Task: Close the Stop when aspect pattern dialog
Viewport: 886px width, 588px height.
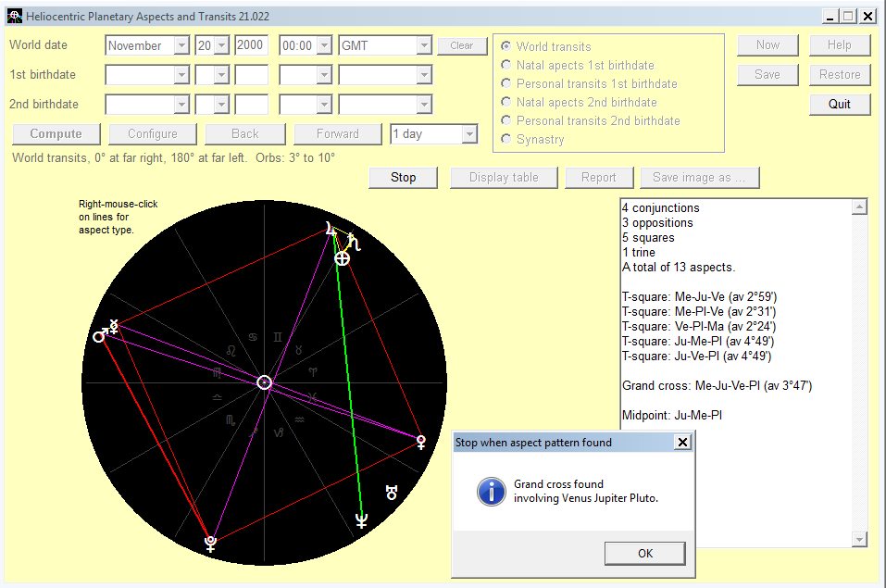Action: pyautogui.click(x=682, y=442)
